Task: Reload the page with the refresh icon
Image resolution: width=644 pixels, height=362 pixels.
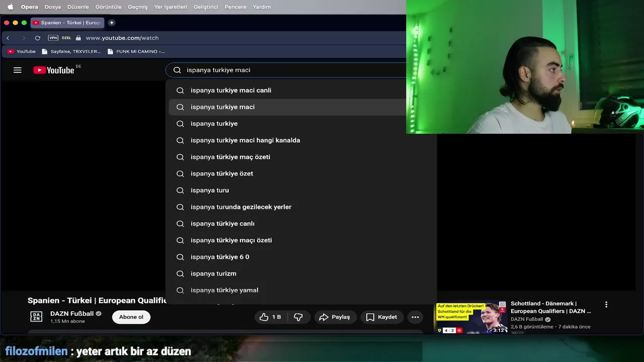Action: click(x=37, y=38)
